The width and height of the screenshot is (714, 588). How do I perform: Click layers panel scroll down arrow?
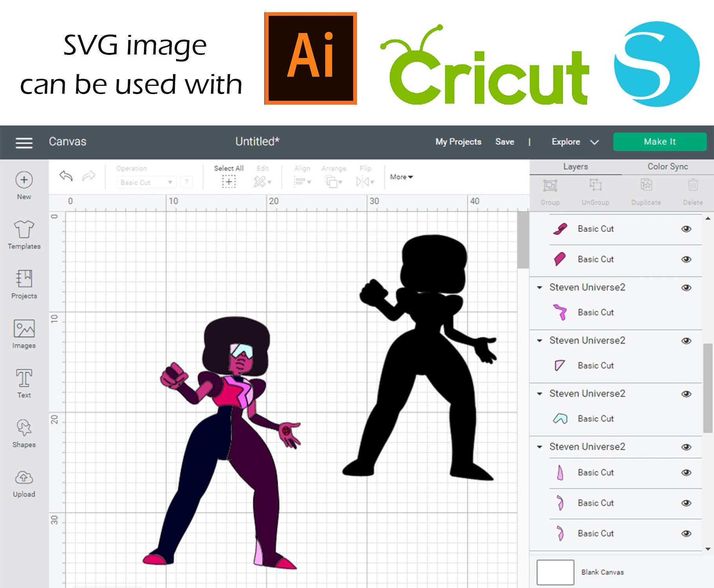[708, 549]
